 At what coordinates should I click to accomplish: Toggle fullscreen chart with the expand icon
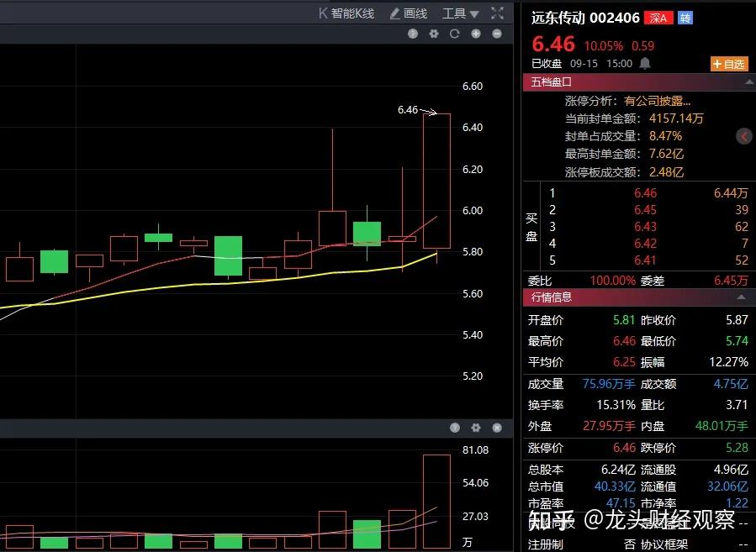(497, 13)
